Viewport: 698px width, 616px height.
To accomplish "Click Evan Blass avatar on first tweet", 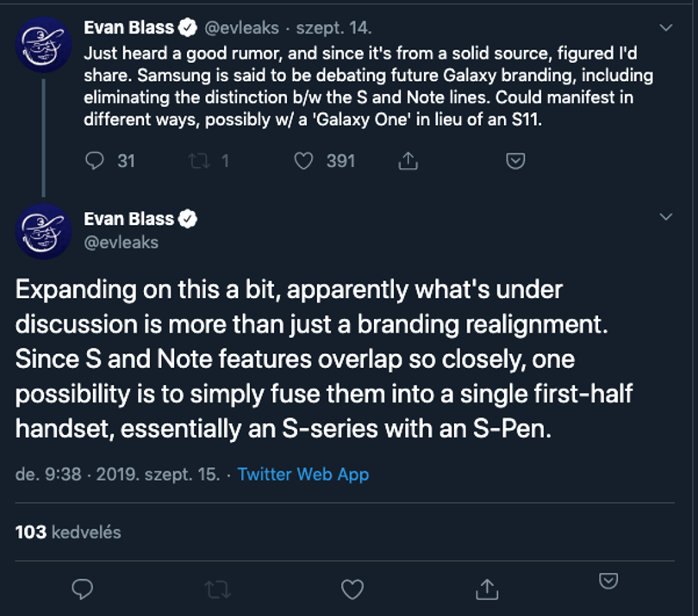I will (x=44, y=45).
